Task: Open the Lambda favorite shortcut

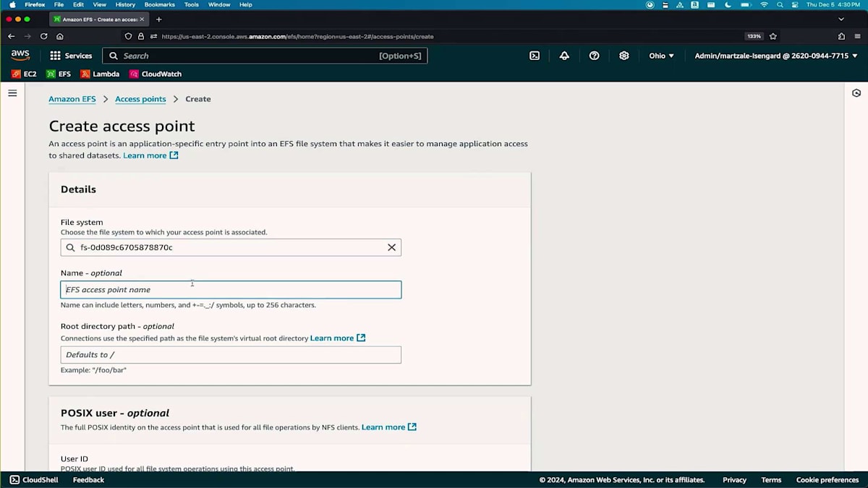Action: (x=100, y=74)
